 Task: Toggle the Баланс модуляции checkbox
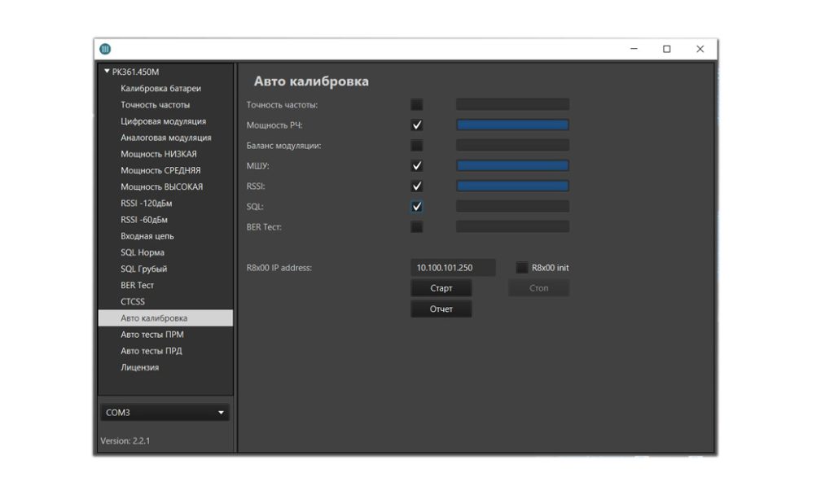417,146
